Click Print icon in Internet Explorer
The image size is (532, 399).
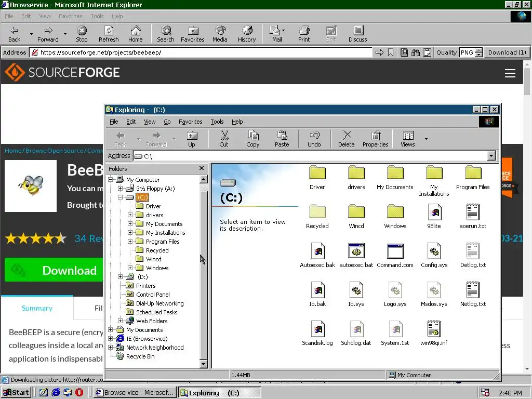(x=304, y=31)
